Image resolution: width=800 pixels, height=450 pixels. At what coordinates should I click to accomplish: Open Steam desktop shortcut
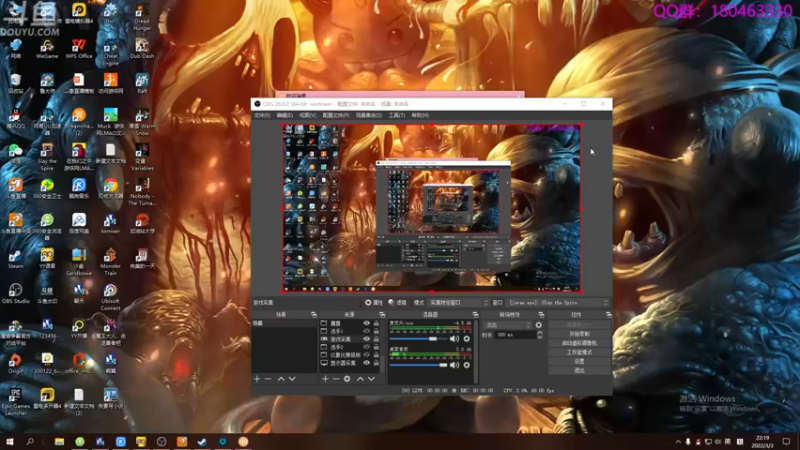(15, 259)
